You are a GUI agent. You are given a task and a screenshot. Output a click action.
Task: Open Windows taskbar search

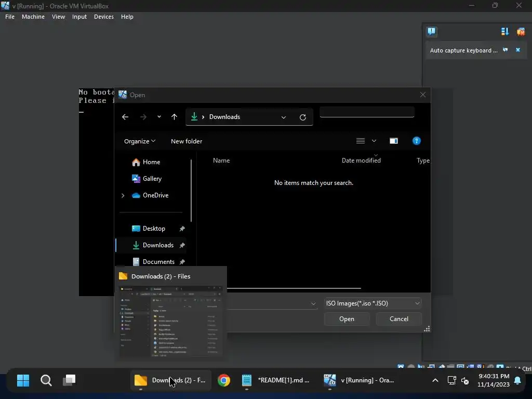tap(46, 380)
